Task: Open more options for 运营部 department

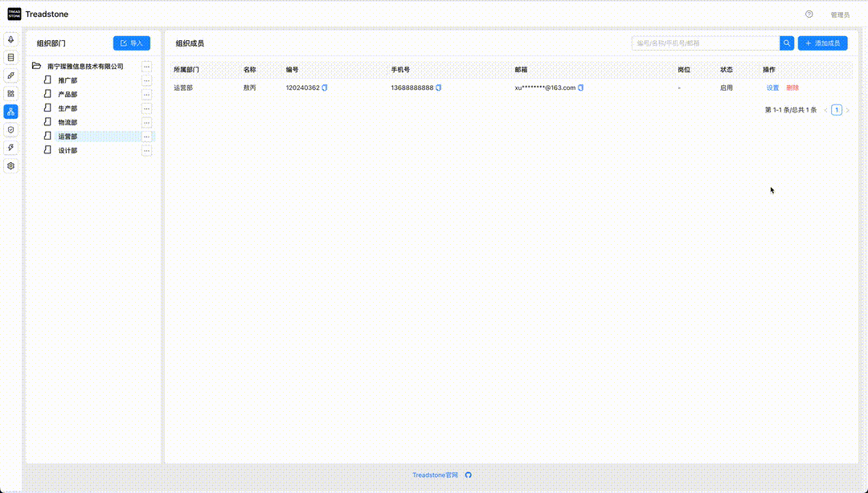Action: click(147, 136)
